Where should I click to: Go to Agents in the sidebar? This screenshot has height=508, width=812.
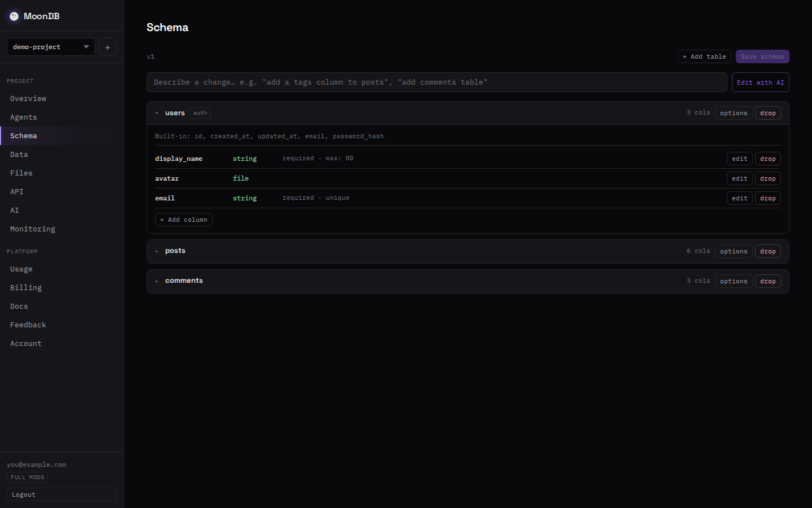pos(62,117)
